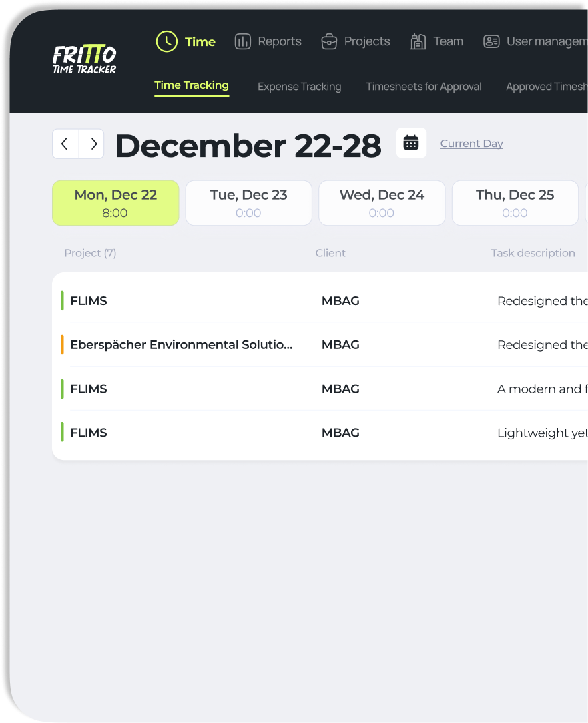Viewport: 588px width, 723px height.
Task: Pick Thu, Dec 25 day card
Action: tap(515, 203)
